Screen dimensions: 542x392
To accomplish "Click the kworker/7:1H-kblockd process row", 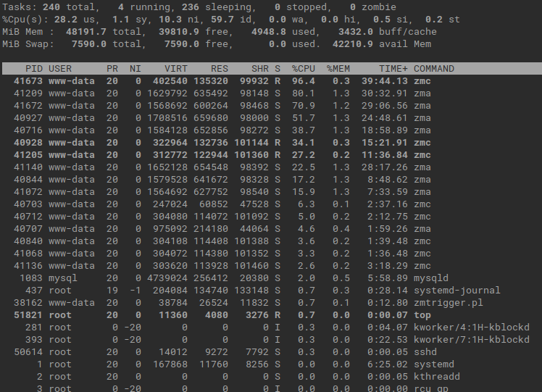I will tap(271, 339).
